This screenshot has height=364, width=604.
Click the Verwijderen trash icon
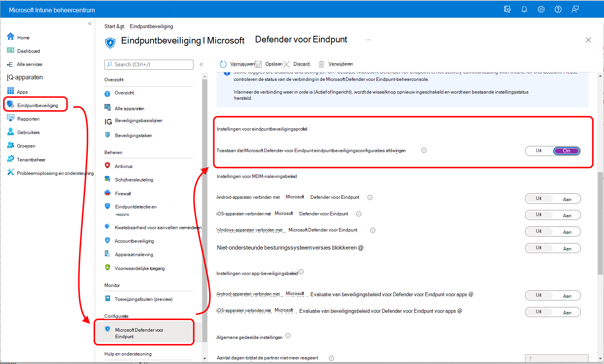pos(321,64)
